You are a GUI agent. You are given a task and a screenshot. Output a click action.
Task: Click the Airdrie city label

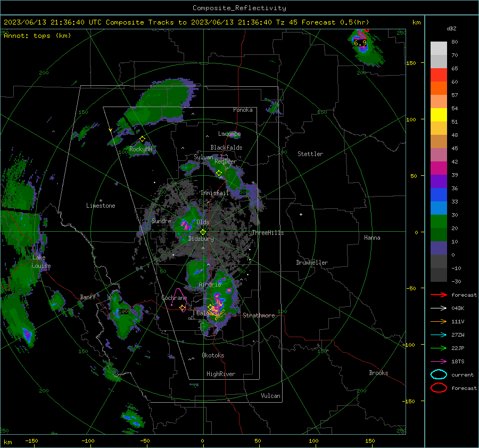coord(210,284)
